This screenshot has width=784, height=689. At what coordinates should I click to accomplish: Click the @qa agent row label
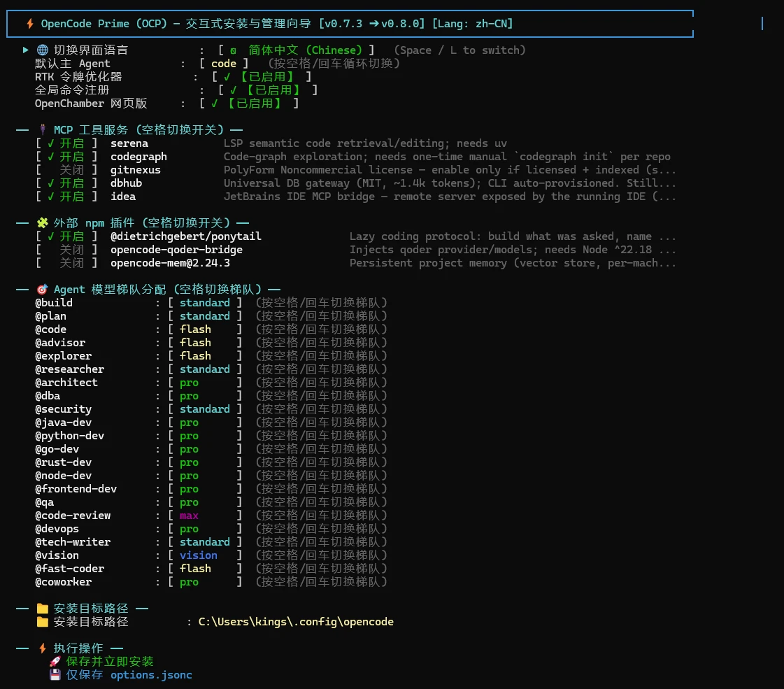tap(45, 502)
